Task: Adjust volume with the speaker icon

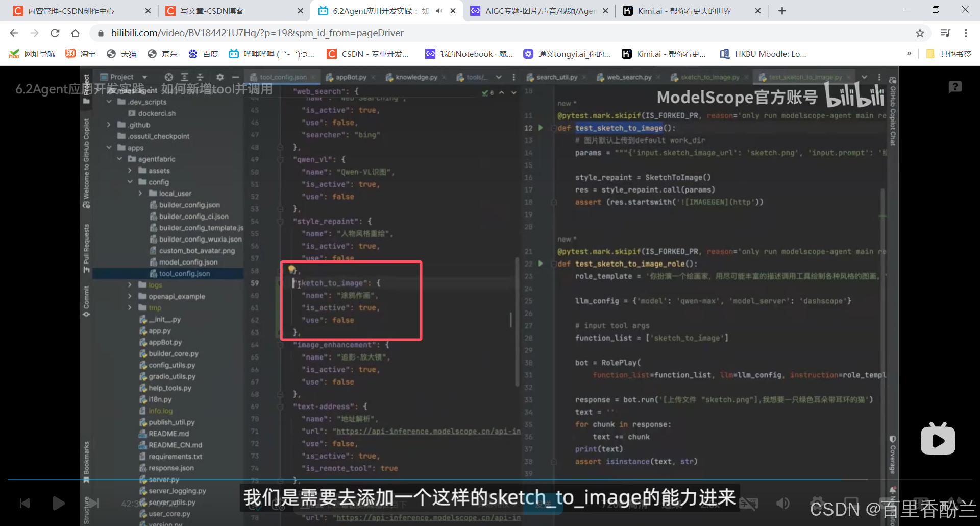Action: pos(782,504)
